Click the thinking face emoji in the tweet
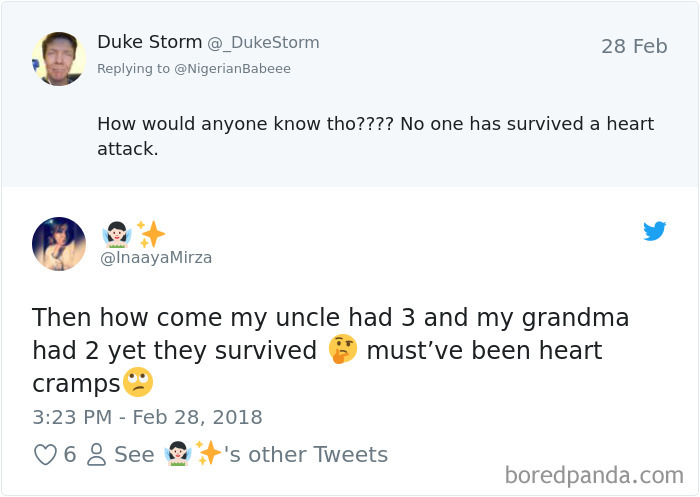 coord(343,351)
